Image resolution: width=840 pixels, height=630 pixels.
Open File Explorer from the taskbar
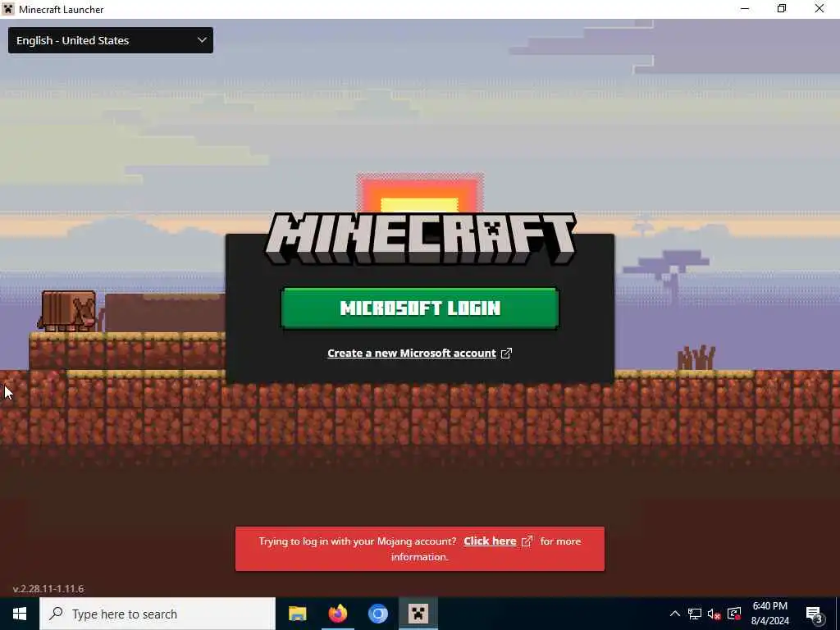(x=297, y=614)
